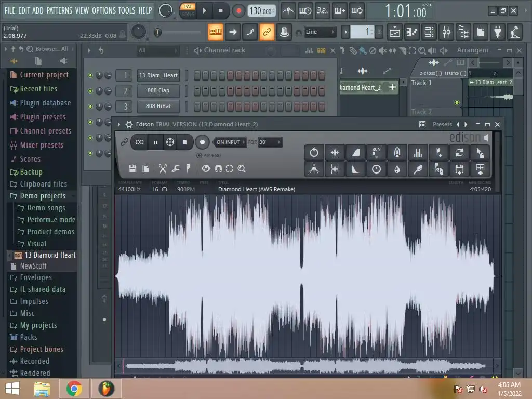
Task: Click the metronome icon in toolbar
Action: point(288,11)
